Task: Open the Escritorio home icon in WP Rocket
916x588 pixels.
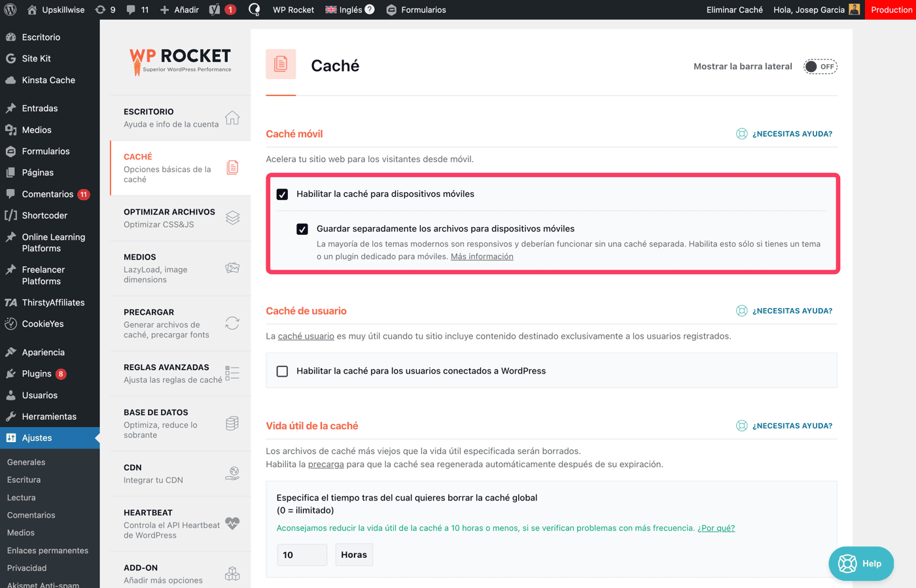Action: pyautogui.click(x=232, y=118)
